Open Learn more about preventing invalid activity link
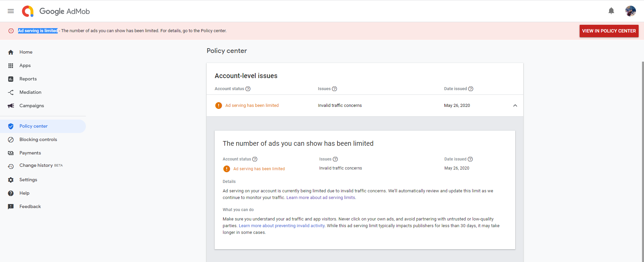This screenshot has width=644, height=262. (282, 226)
